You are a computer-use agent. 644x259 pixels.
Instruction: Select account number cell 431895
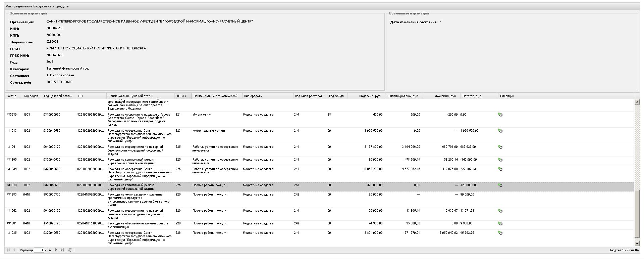[12, 160]
